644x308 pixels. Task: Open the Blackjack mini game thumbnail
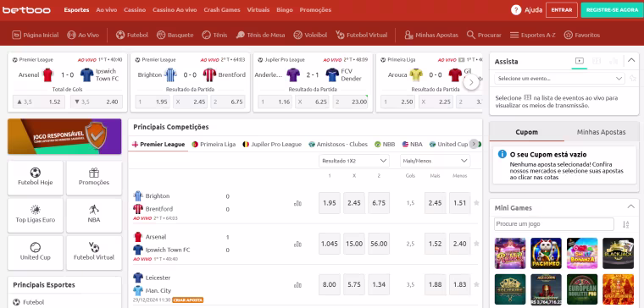click(618, 254)
